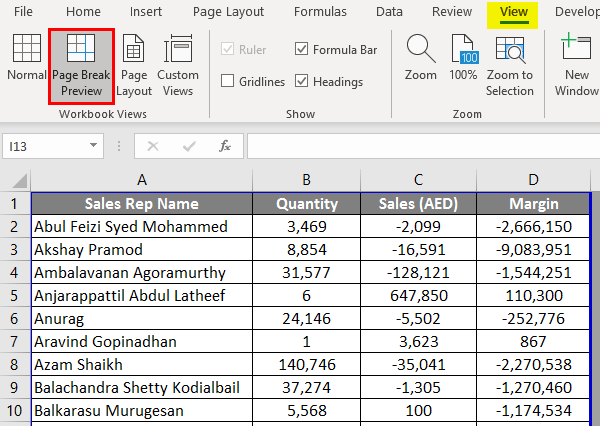This screenshot has width=600, height=426.
Task: Reset zoom to 100%
Action: point(463,58)
